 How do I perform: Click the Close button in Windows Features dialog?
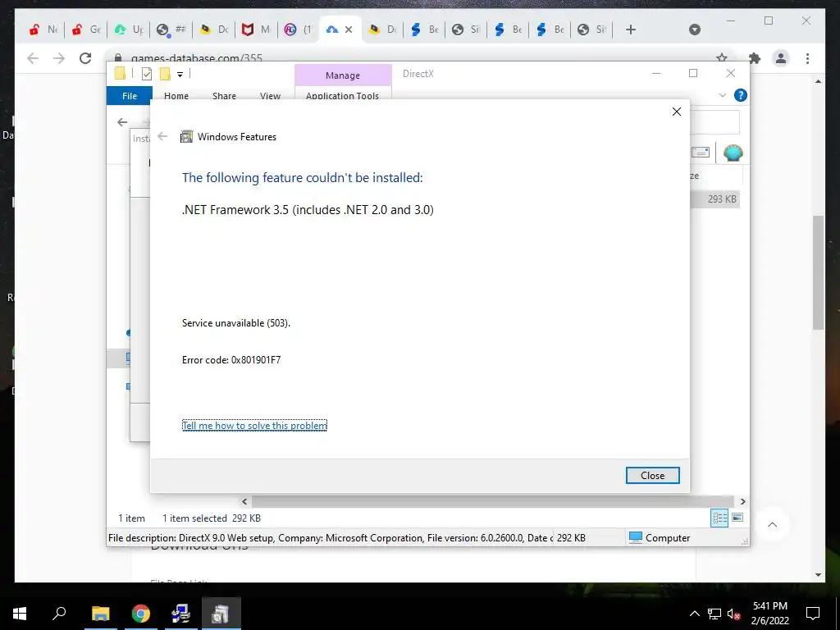click(652, 475)
